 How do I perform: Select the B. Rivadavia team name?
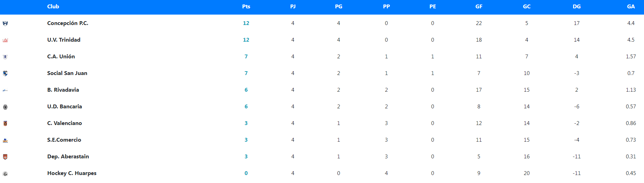click(63, 90)
